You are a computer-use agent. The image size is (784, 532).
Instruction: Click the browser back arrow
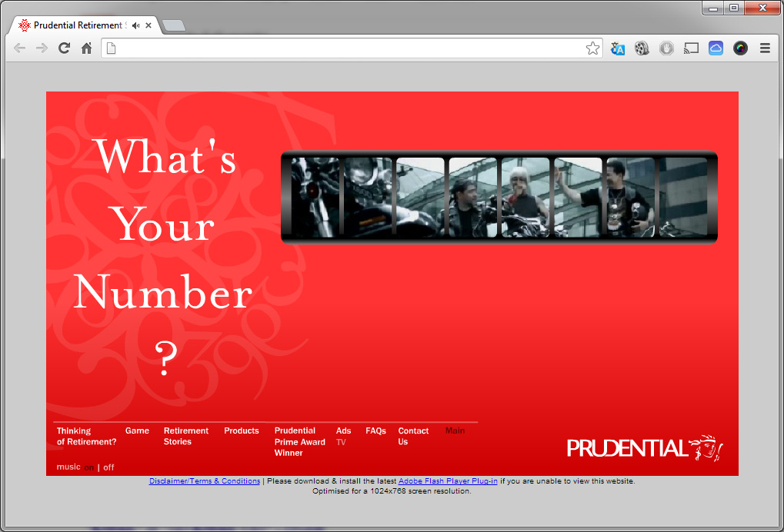[x=19, y=48]
